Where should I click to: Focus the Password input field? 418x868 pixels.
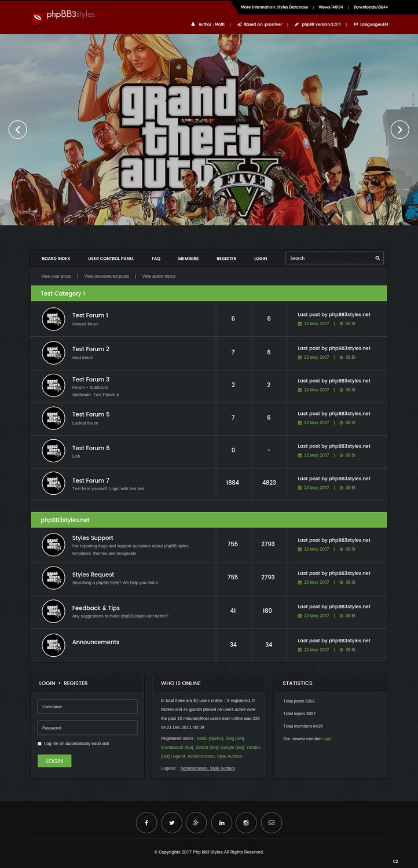87,728
